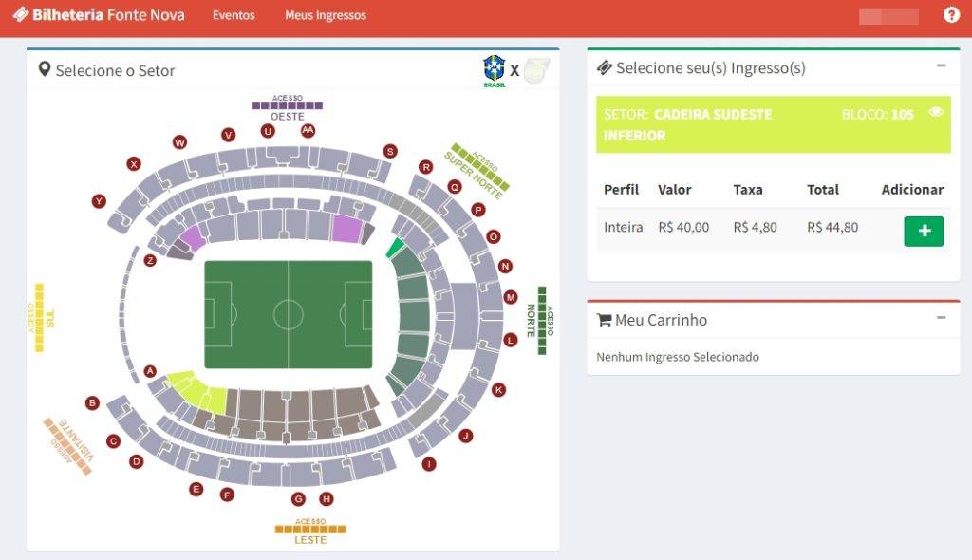Select gate marker W on stadium map
972x560 pixels.
(179, 142)
